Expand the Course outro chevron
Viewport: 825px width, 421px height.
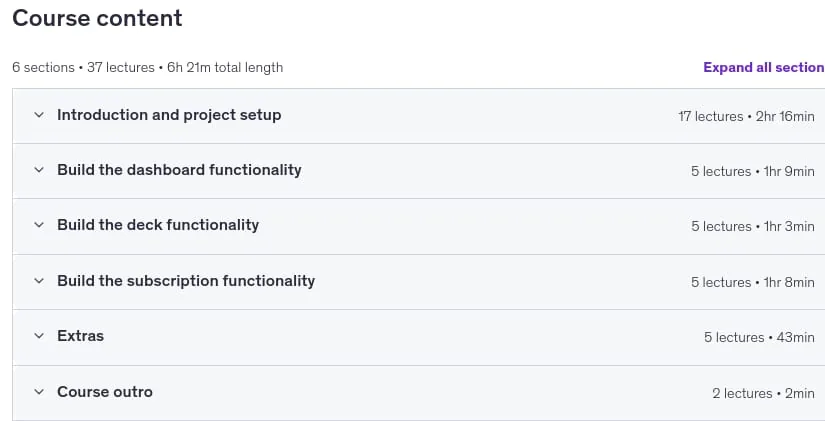(x=39, y=392)
